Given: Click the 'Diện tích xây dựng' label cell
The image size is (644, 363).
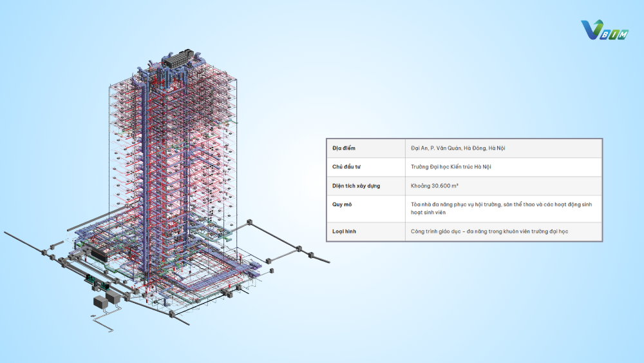Looking at the screenshot, I should (x=366, y=186).
